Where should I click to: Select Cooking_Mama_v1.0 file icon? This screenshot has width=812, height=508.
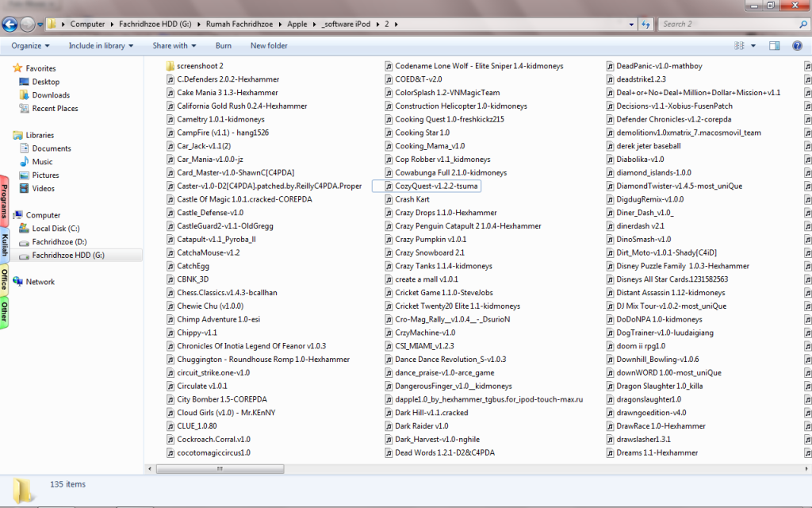[x=389, y=146]
